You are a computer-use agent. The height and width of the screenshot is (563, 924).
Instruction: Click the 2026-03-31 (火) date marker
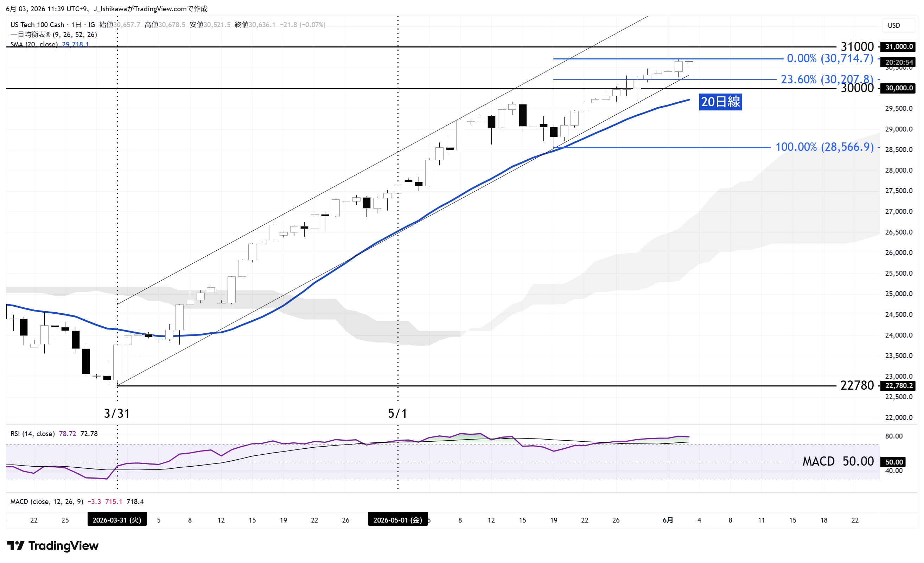pos(117,519)
